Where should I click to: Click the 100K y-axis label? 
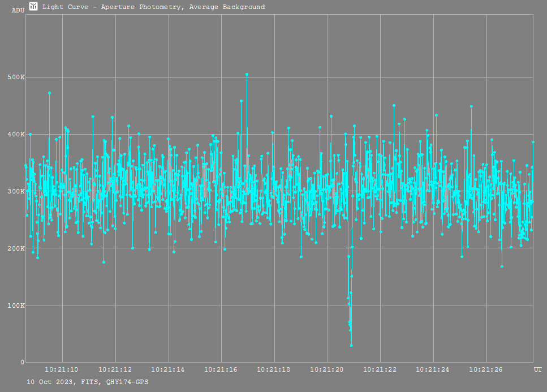coord(16,305)
